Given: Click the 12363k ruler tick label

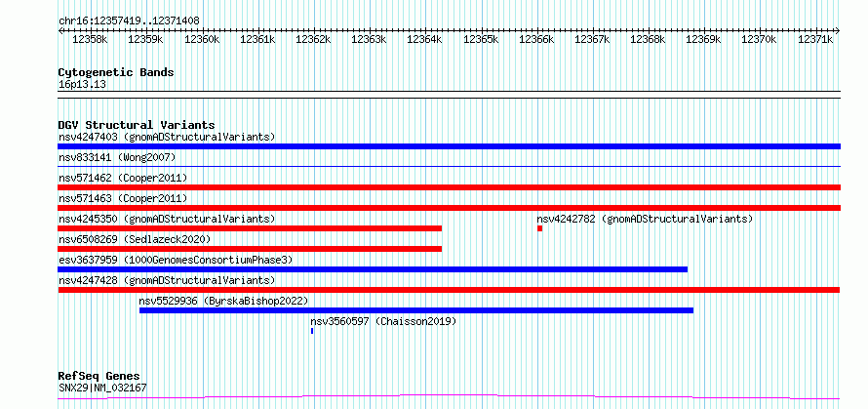Looking at the screenshot, I should click(369, 40).
